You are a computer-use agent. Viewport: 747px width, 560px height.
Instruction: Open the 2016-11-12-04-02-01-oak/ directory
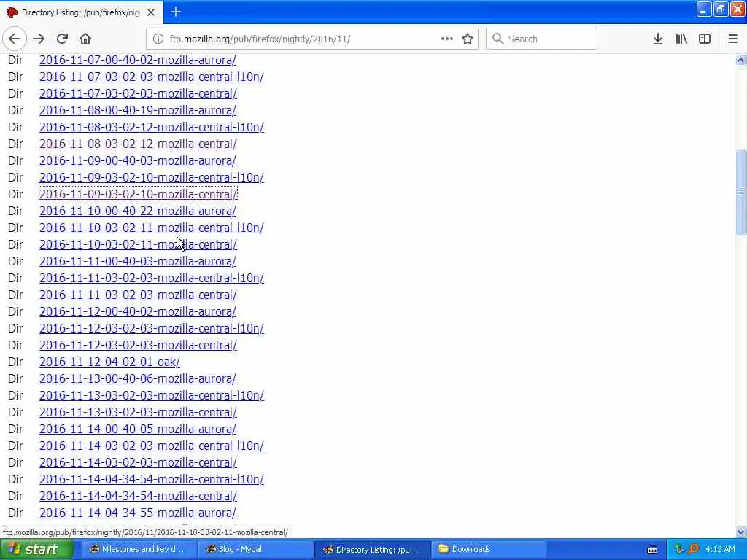click(x=109, y=362)
